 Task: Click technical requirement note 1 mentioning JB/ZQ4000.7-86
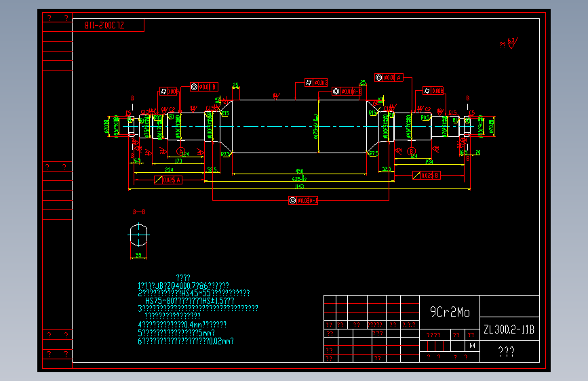(183, 285)
